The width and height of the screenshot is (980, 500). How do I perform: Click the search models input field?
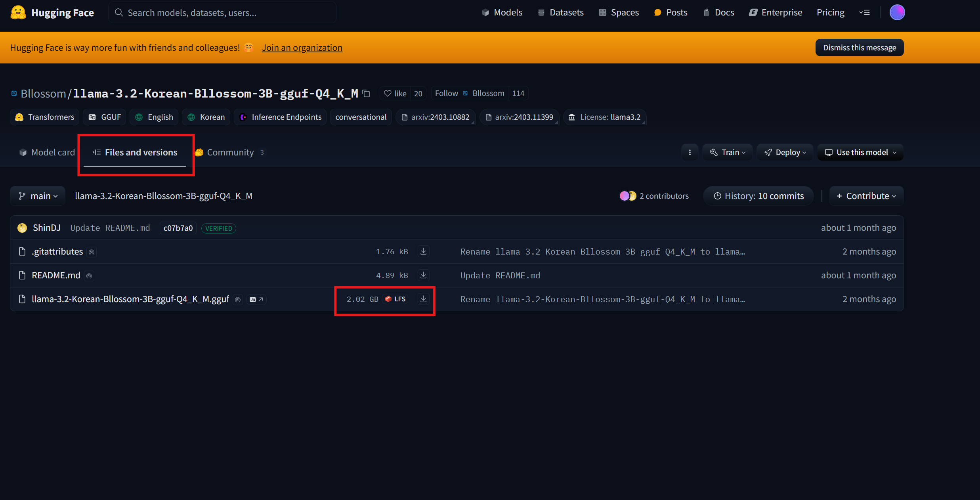pyautogui.click(x=222, y=12)
